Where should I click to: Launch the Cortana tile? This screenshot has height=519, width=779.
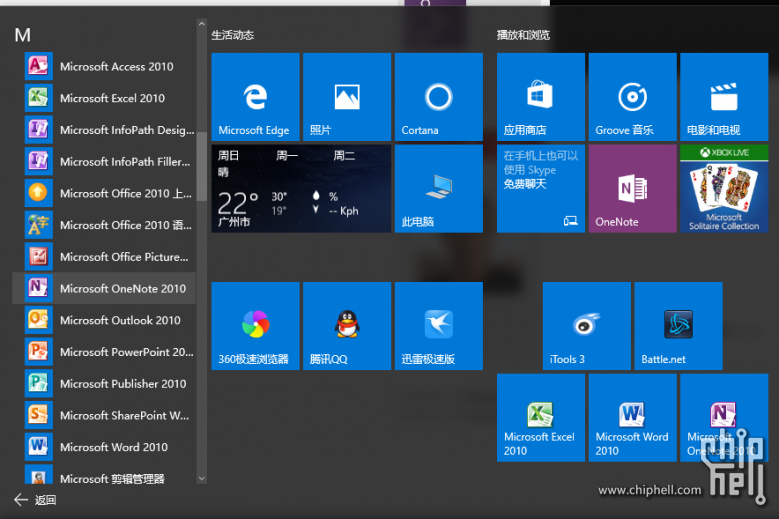coord(439,97)
